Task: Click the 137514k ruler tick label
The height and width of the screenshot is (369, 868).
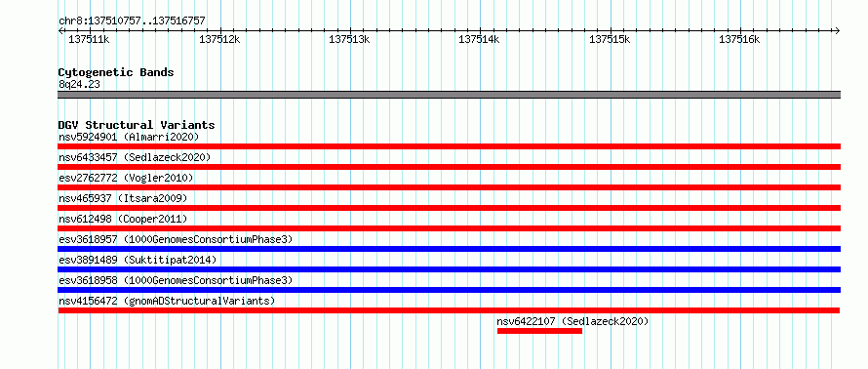Action: 480,40
